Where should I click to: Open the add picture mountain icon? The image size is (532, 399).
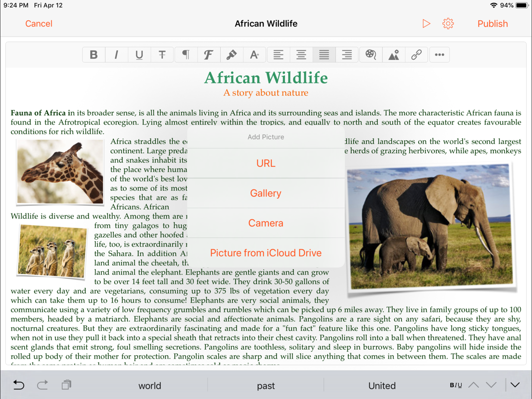394,54
